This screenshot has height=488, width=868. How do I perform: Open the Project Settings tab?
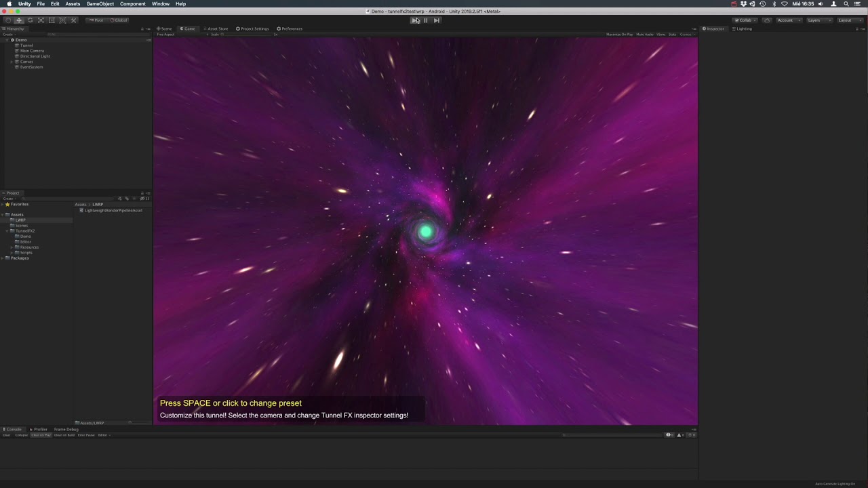[x=252, y=28]
